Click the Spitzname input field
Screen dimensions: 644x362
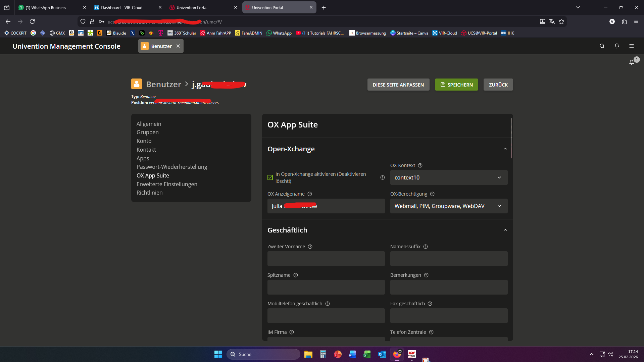[x=326, y=287]
